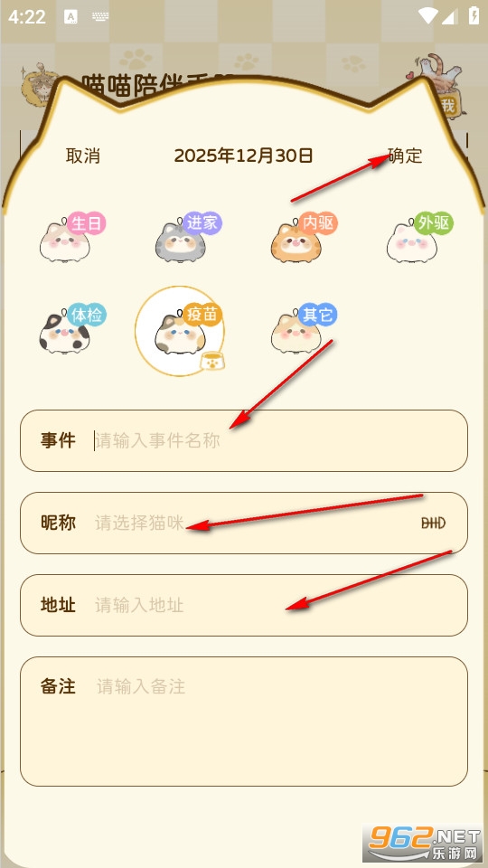Confirm with the 确定 button
Screen dimensions: 488x868
coord(405,156)
